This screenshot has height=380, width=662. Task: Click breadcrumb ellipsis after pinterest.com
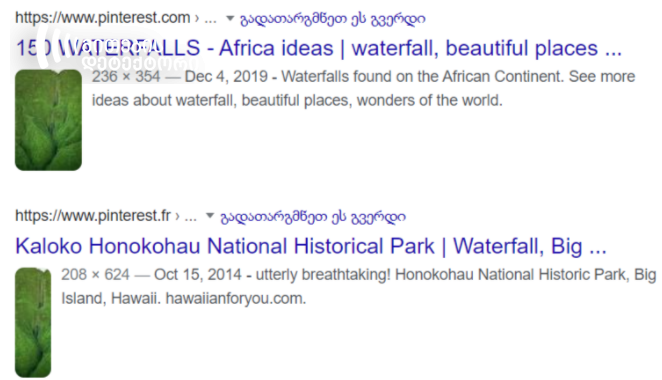pos(210,20)
